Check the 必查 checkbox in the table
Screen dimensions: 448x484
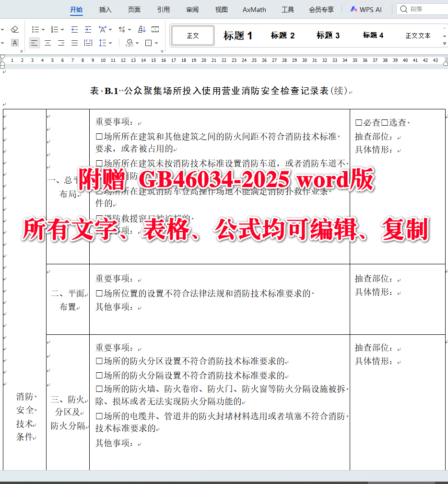tap(358, 123)
